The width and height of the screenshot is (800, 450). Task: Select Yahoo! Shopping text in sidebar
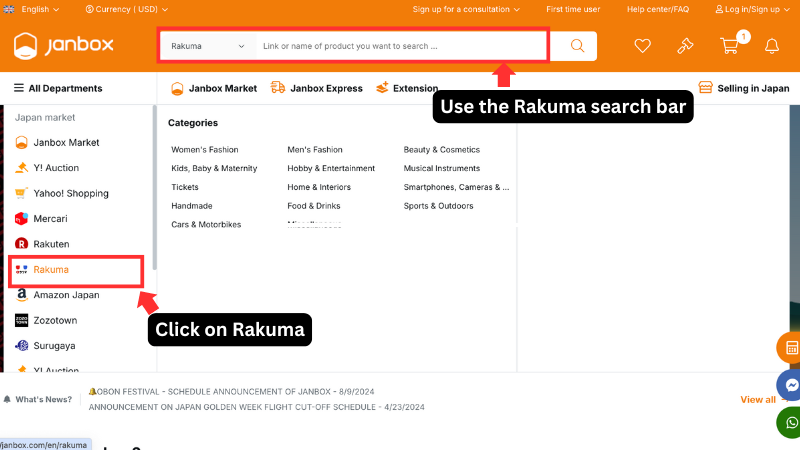[x=71, y=193]
